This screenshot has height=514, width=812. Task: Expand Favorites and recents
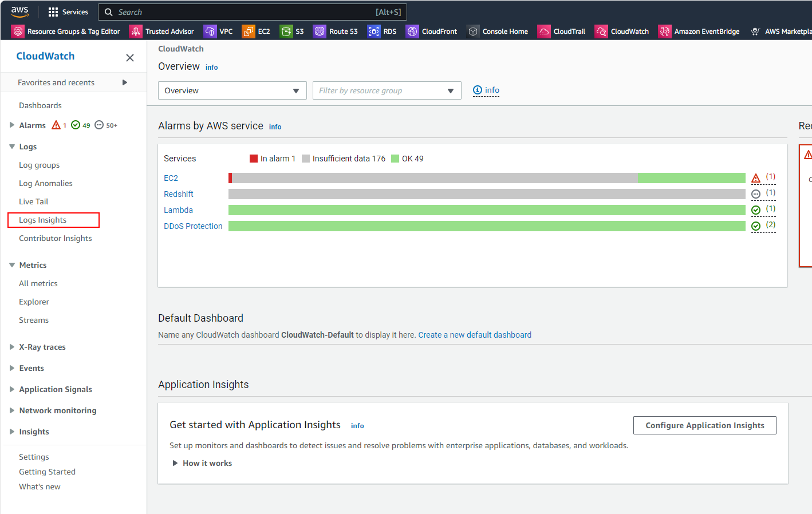point(125,82)
